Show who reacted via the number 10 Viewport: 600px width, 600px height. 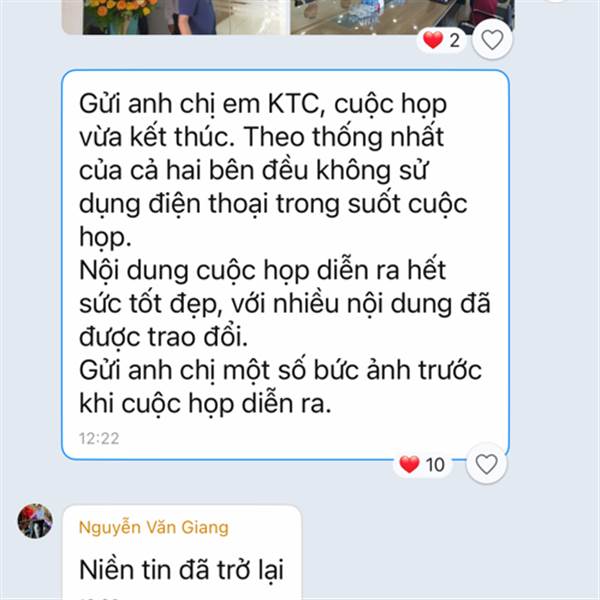(x=435, y=465)
